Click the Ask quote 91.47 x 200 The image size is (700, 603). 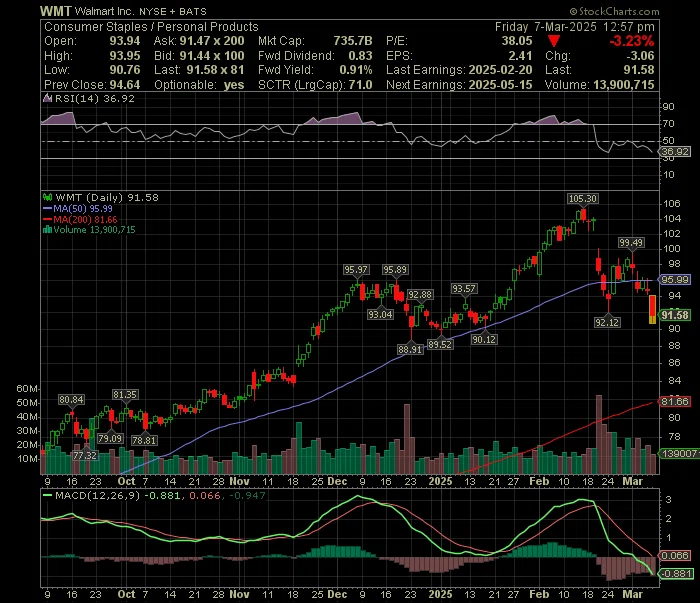[x=212, y=41]
